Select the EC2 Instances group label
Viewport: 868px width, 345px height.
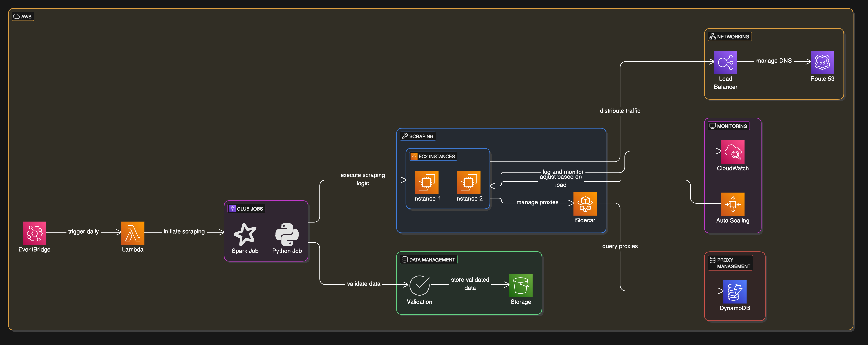(x=433, y=156)
